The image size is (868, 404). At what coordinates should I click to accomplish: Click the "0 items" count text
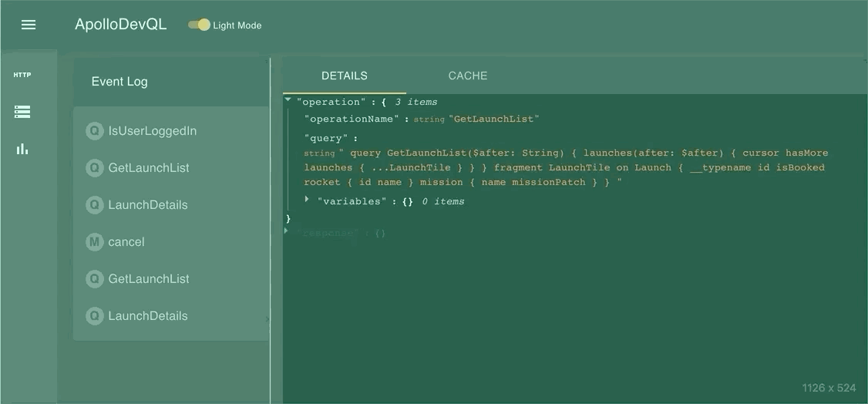click(x=442, y=201)
